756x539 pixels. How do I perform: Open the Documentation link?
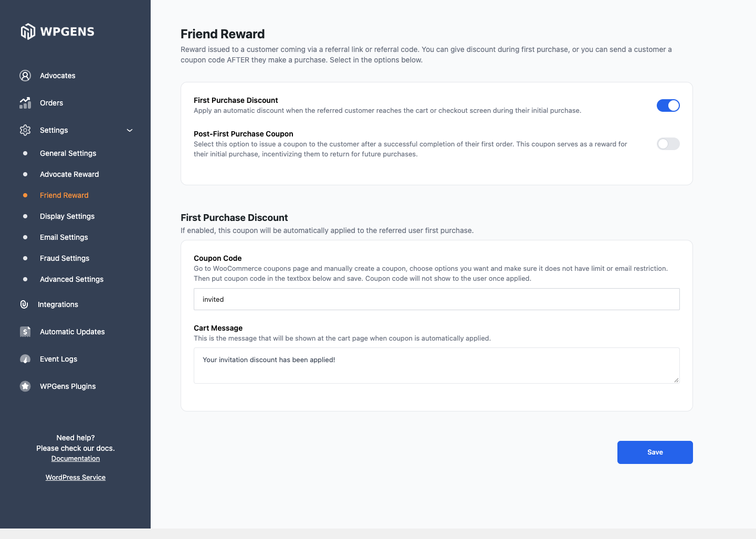click(x=76, y=459)
